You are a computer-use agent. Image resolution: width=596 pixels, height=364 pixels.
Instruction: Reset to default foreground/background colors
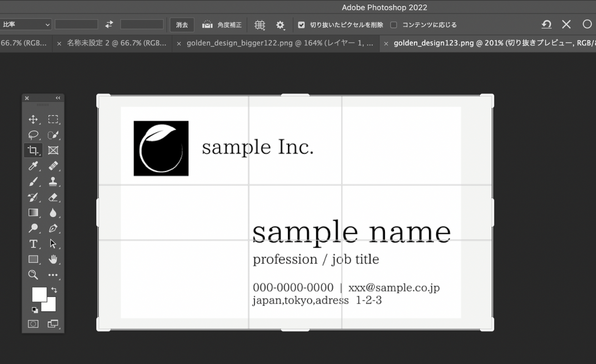35,310
